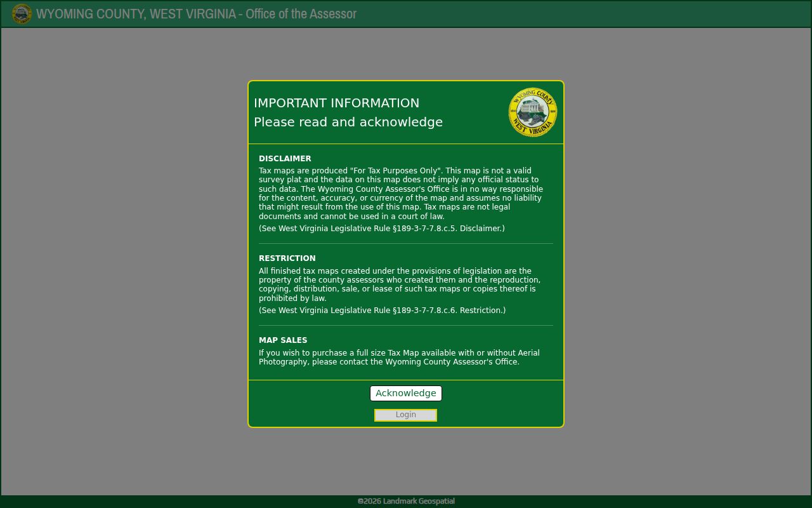812x508 pixels.
Task: Select the MAP SALES heading
Action: coord(283,340)
